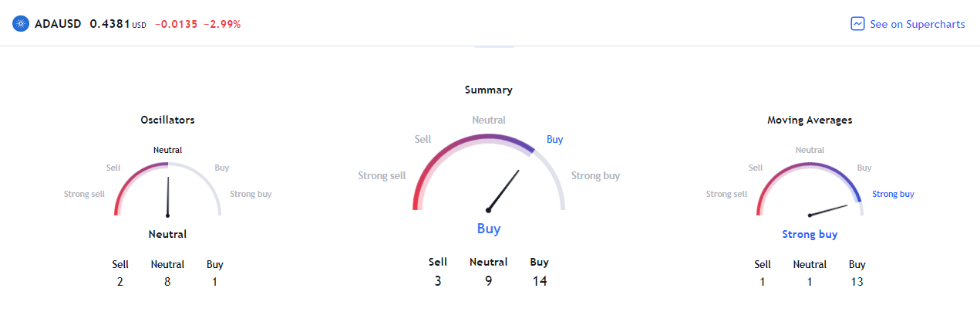This screenshot has height=312, width=980.
Task: Click the Summary gauge heading
Action: coord(488,90)
